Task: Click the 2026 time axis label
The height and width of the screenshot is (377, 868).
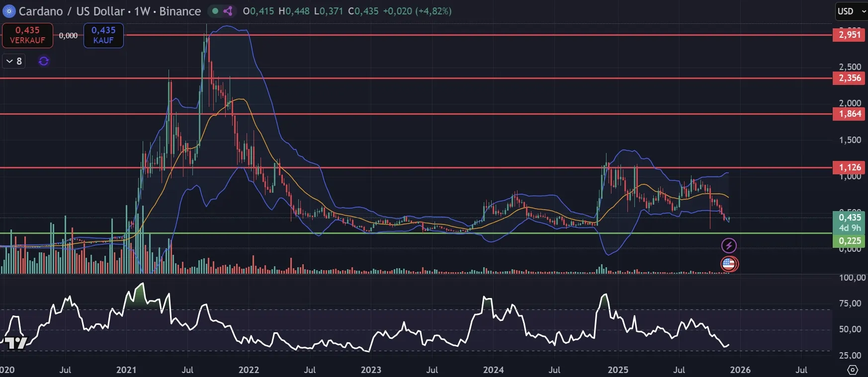Action: point(740,370)
